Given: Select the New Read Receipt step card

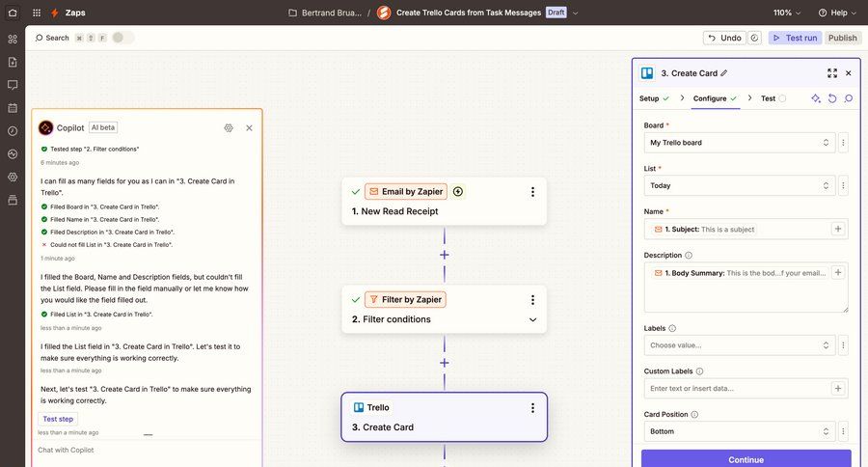Looking at the screenshot, I should [444, 201].
